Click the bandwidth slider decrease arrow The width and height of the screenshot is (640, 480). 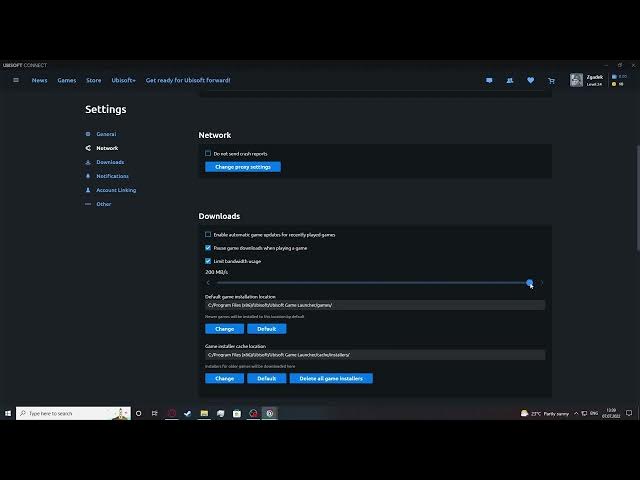[208, 282]
